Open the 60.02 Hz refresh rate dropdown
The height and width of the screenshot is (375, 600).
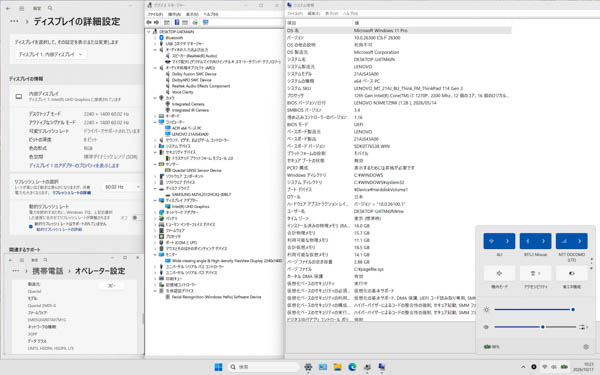pos(122,187)
